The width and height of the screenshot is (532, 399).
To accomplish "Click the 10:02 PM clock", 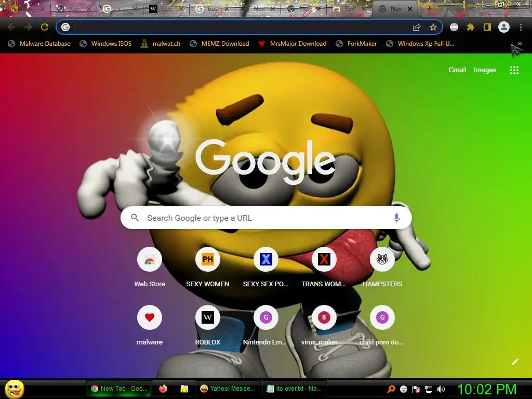I will click(x=487, y=389).
